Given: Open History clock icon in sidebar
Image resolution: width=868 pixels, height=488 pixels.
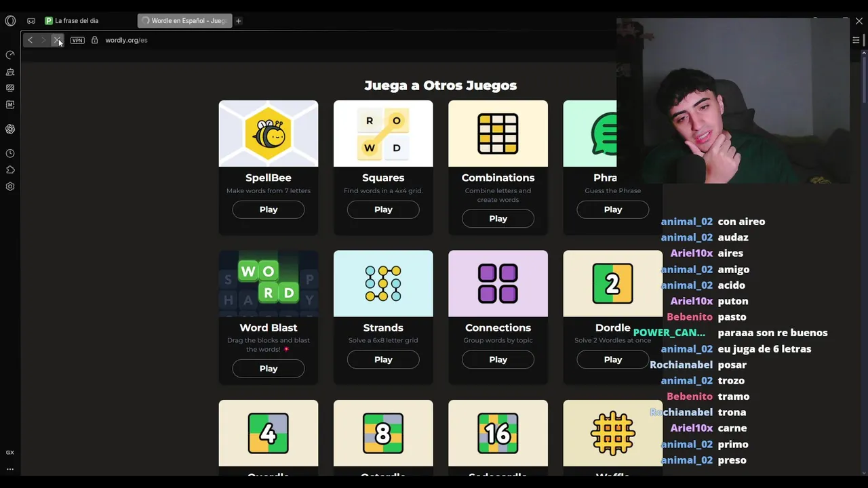Looking at the screenshot, I should (x=10, y=153).
